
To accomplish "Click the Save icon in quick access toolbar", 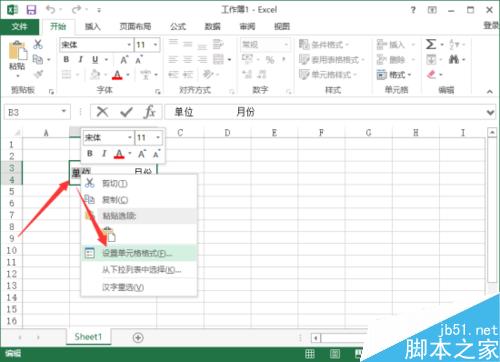I will click(x=31, y=10).
